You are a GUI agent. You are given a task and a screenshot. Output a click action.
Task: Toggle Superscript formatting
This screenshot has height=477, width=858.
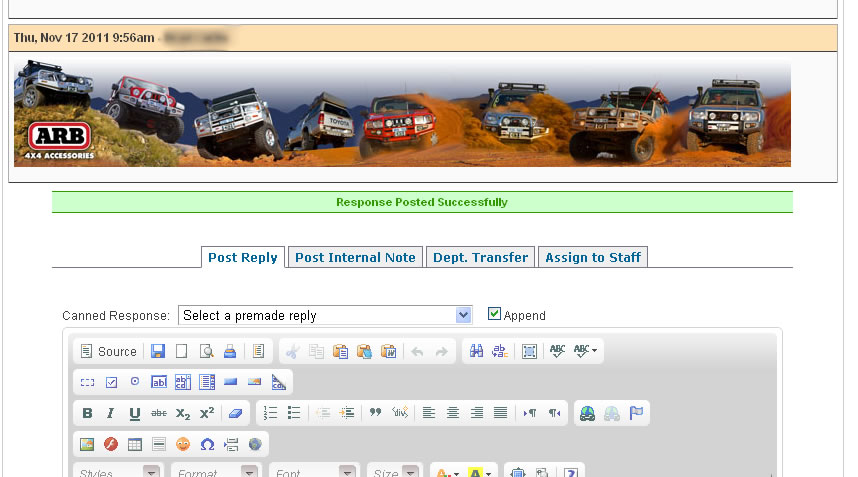coord(207,414)
